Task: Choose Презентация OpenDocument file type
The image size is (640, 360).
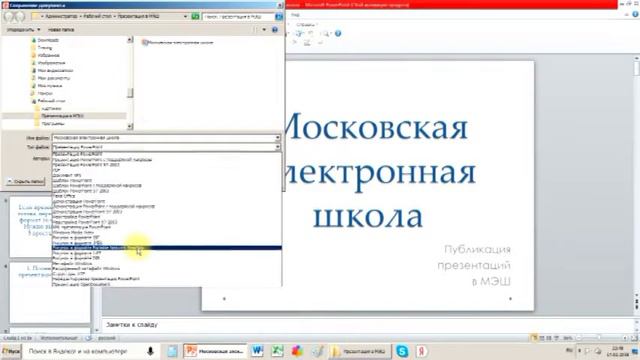Action: point(167,284)
